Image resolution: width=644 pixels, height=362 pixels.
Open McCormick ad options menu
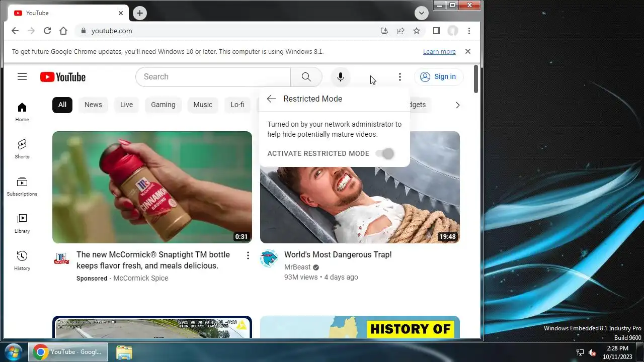click(248, 255)
